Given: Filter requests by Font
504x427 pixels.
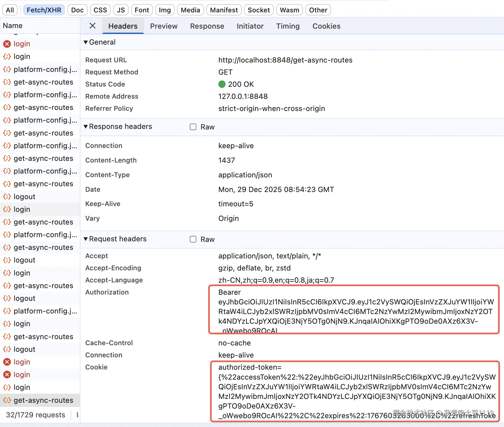Looking at the screenshot, I should pyautogui.click(x=142, y=10).
